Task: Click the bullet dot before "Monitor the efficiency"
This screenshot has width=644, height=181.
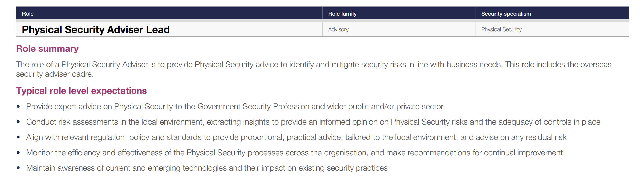Action: [18, 153]
